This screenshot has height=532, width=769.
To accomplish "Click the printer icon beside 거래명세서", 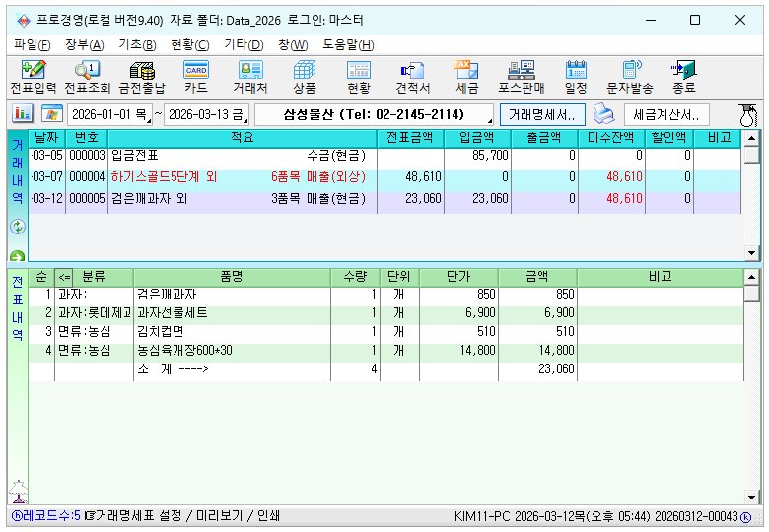I will tap(603, 114).
